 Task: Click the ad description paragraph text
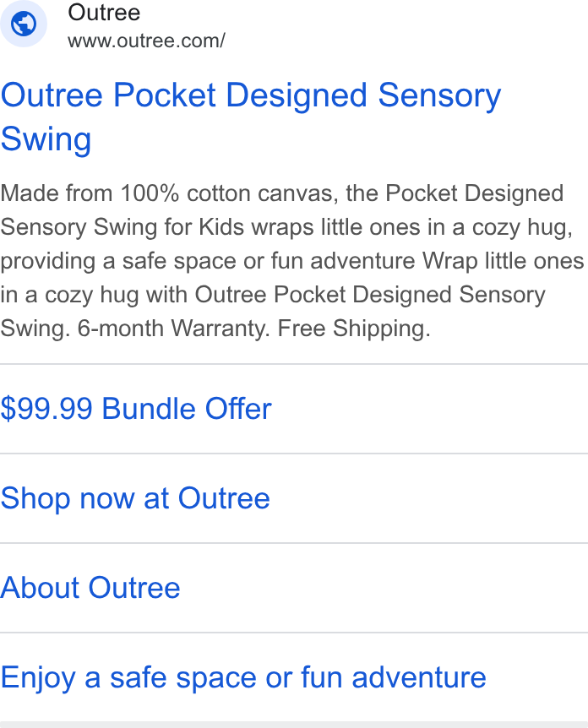point(292,261)
